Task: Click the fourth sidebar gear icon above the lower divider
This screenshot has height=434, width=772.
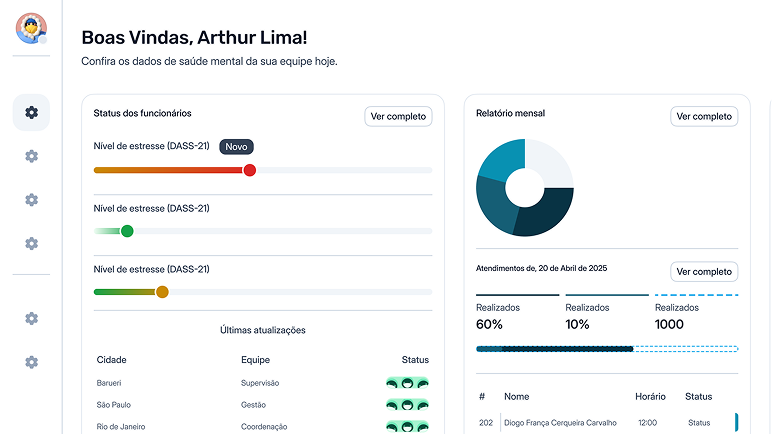Action: click(32, 243)
